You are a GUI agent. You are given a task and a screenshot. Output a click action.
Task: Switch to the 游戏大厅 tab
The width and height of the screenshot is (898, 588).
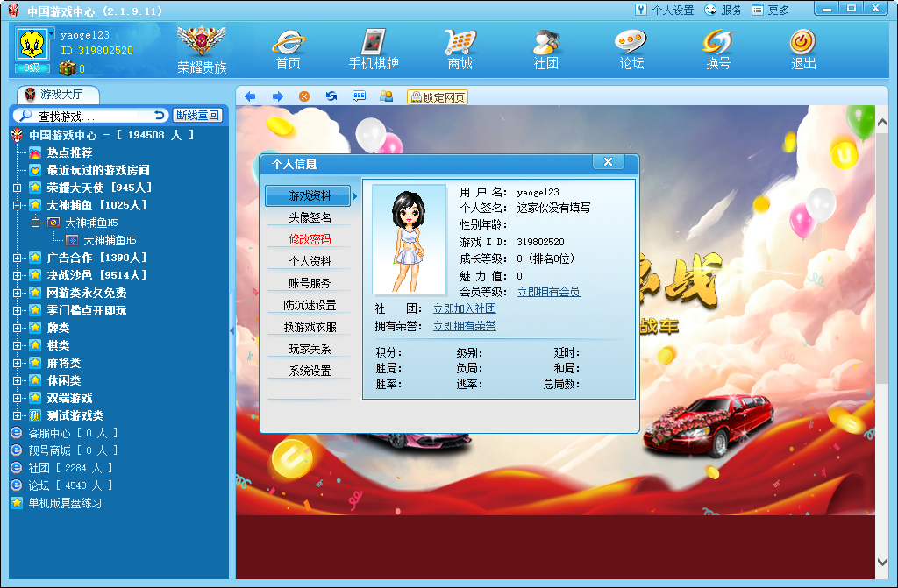click(x=58, y=95)
